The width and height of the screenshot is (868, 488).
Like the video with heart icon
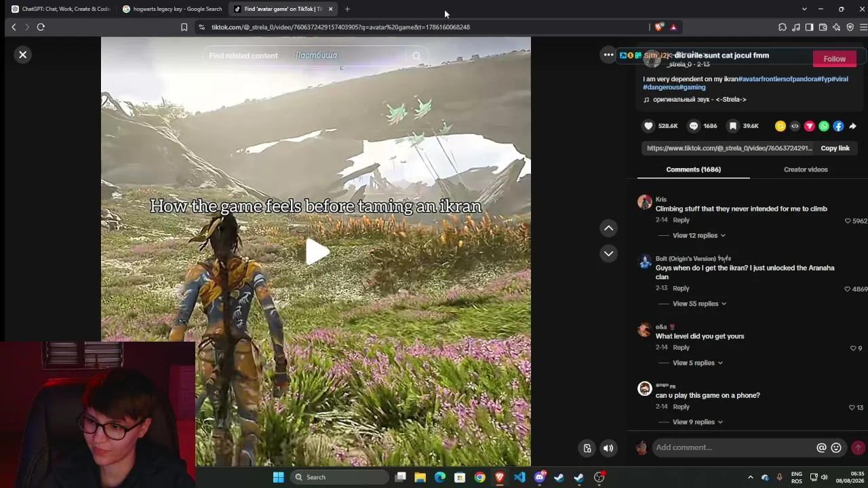(x=648, y=125)
